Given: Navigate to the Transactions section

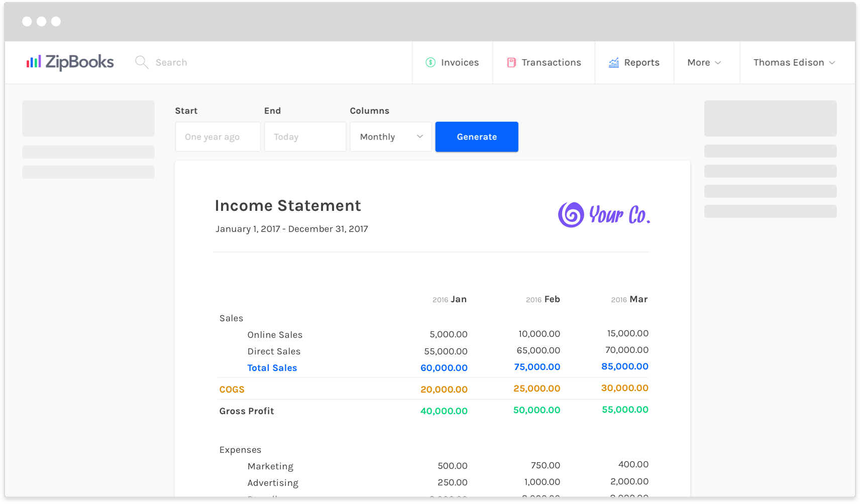Looking at the screenshot, I should pos(551,62).
